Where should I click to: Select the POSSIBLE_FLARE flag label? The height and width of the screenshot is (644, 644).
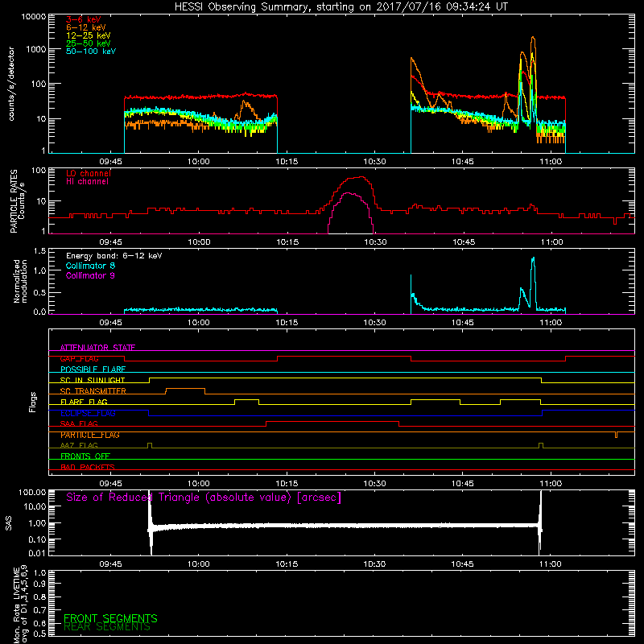click(x=93, y=369)
